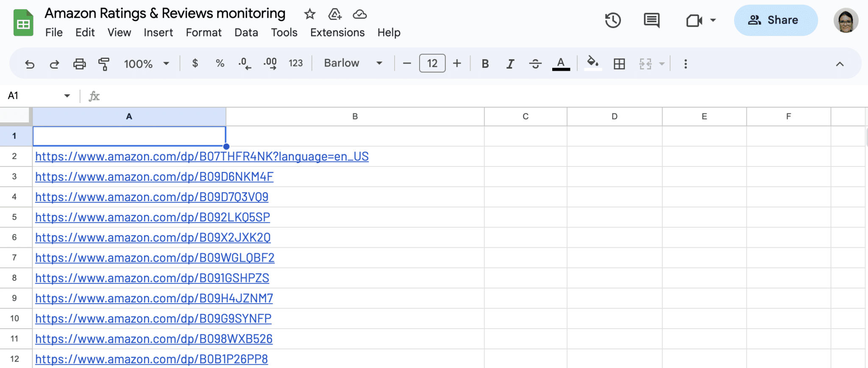Click the font size input field
This screenshot has height=368, width=868.
[432, 64]
